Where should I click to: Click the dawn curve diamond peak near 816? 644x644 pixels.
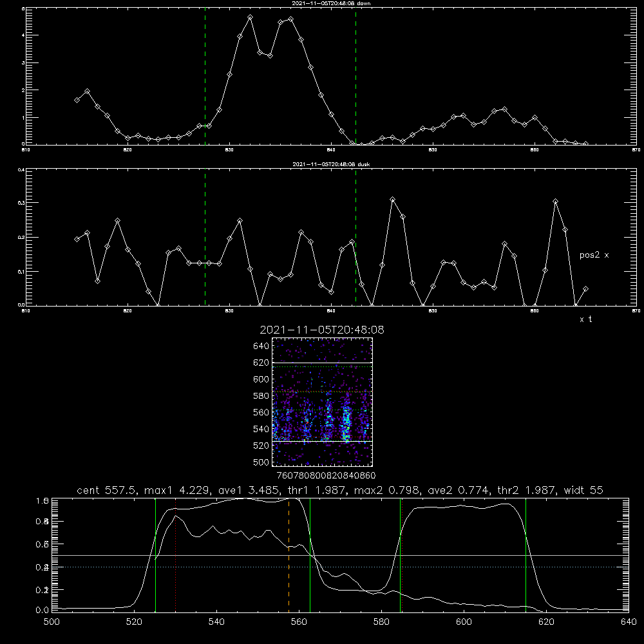(x=87, y=91)
